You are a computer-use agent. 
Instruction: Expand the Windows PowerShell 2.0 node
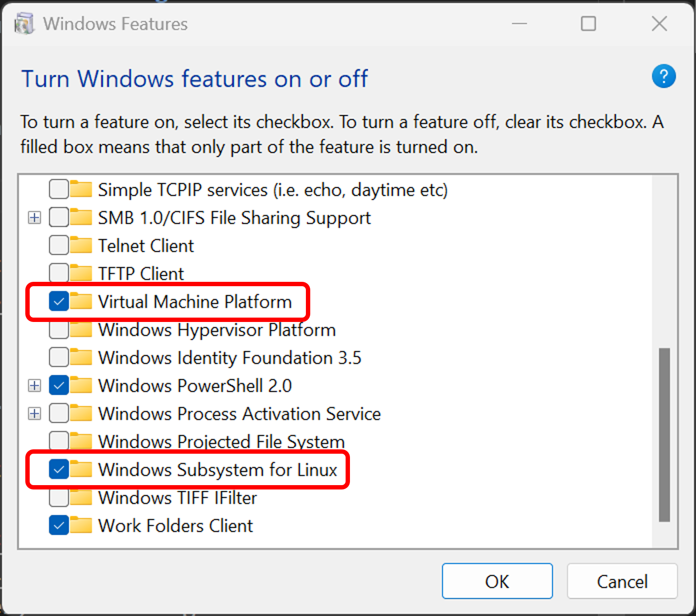tap(34, 385)
